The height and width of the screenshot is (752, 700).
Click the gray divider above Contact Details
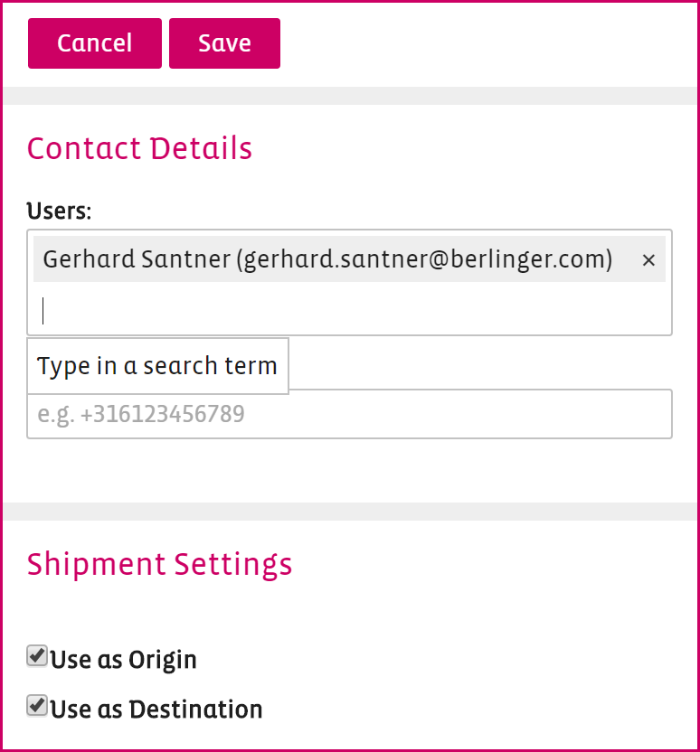(x=350, y=96)
